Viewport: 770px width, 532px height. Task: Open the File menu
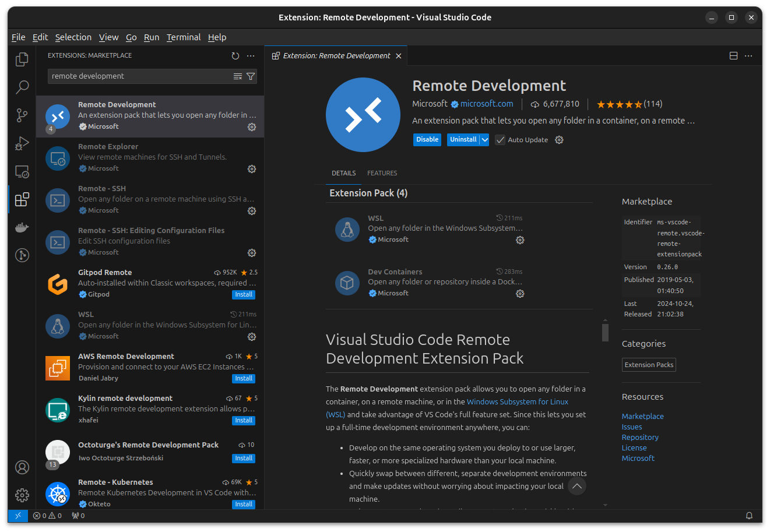(19, 37)
